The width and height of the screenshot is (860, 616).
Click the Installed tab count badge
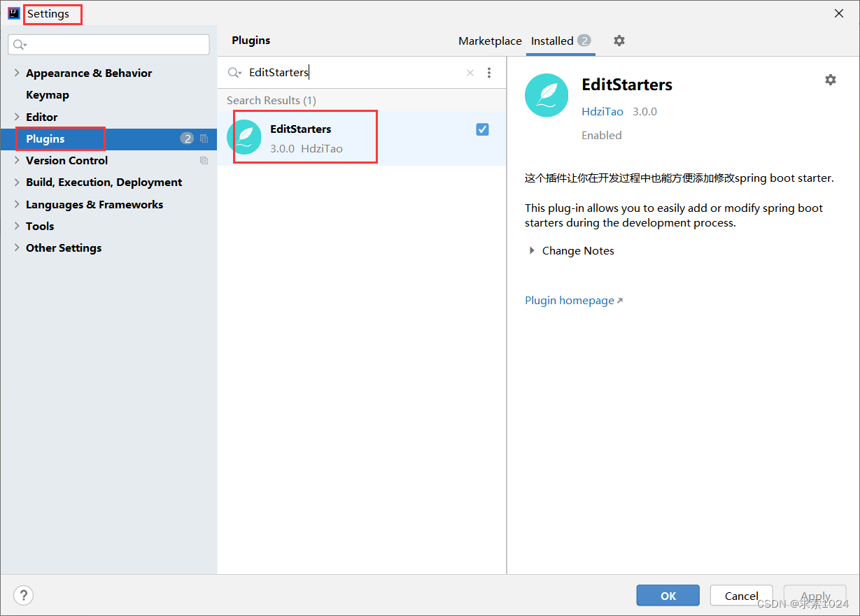click(x=584, y=41)
